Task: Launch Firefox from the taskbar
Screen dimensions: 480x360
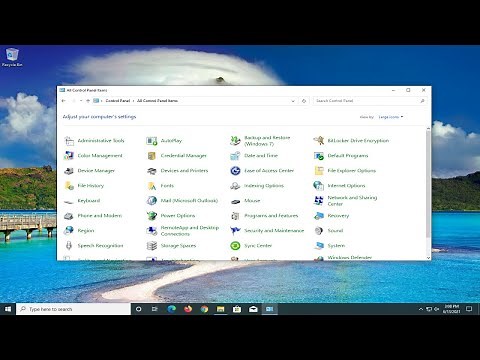Action: (x=188, y=309)
